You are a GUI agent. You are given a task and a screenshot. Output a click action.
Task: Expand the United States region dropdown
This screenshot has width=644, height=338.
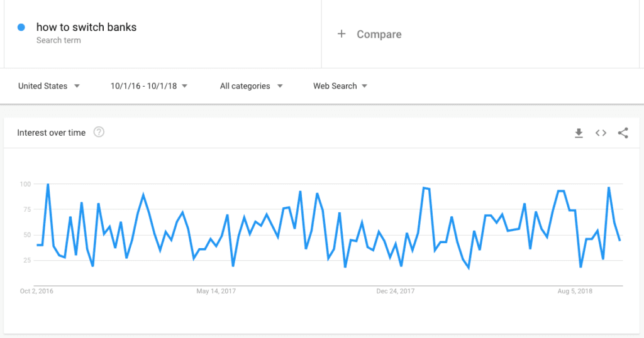point(49,86)
